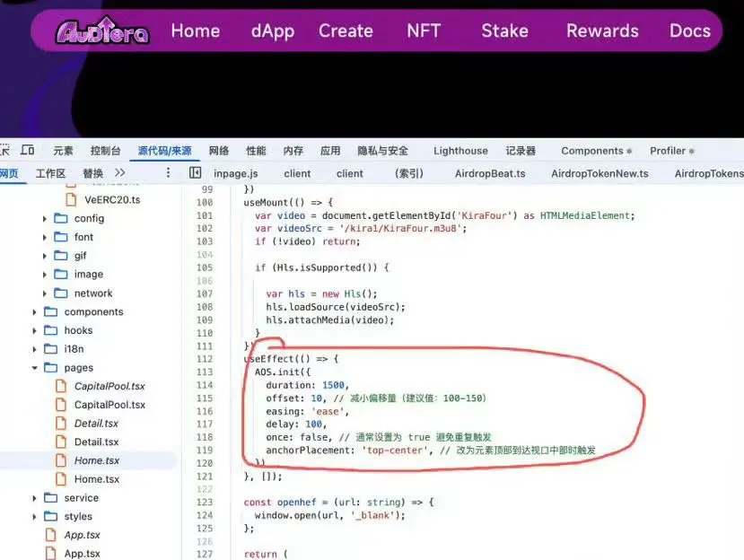This screenshot has width=744, height=560.
Task: Switch to the 内存 (Memory) tab
Action: [x=293, y=151]
